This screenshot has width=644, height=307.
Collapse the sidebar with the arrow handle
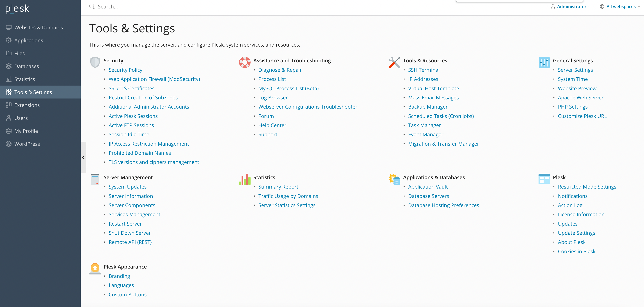pyautogui.click(x=83, y=157)
